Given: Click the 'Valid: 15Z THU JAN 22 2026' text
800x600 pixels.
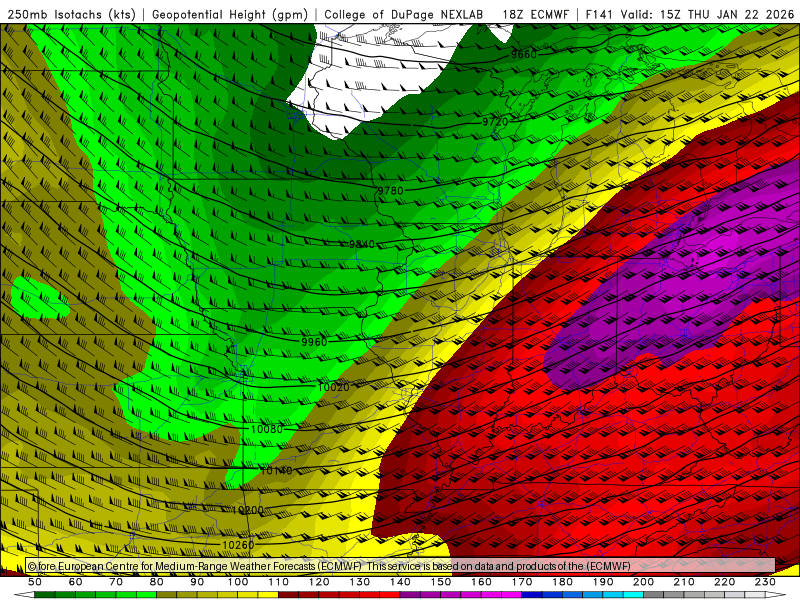Looking at the screenshot, I should point(707,14).
